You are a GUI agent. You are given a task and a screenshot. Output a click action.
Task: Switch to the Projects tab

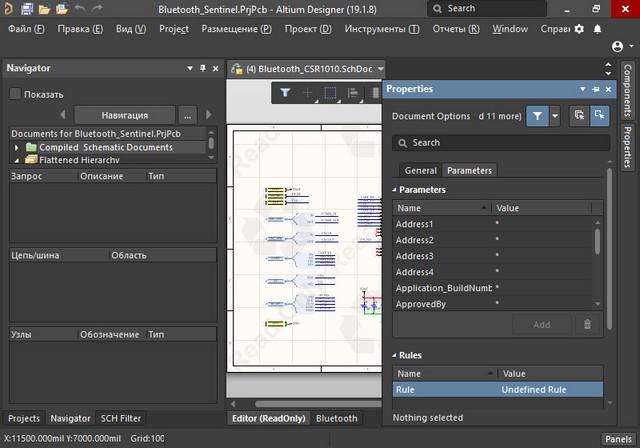(24, 418)
